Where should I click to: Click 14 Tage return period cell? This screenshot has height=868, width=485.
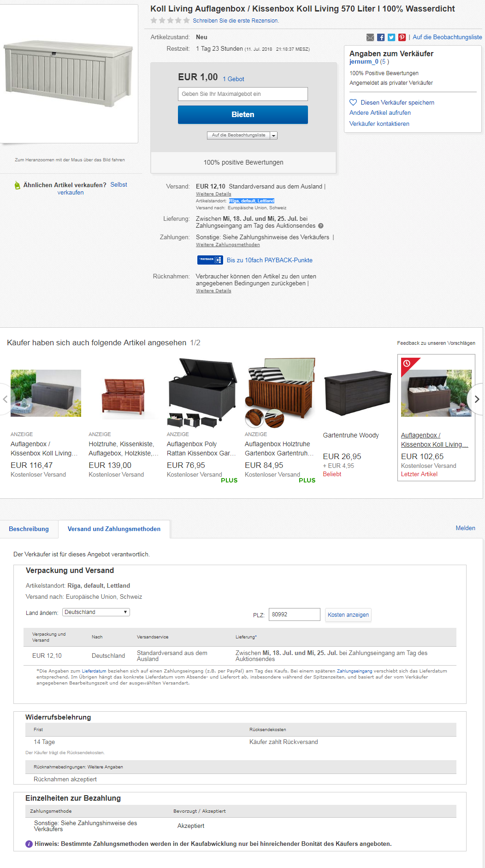[x=44, y=742]
